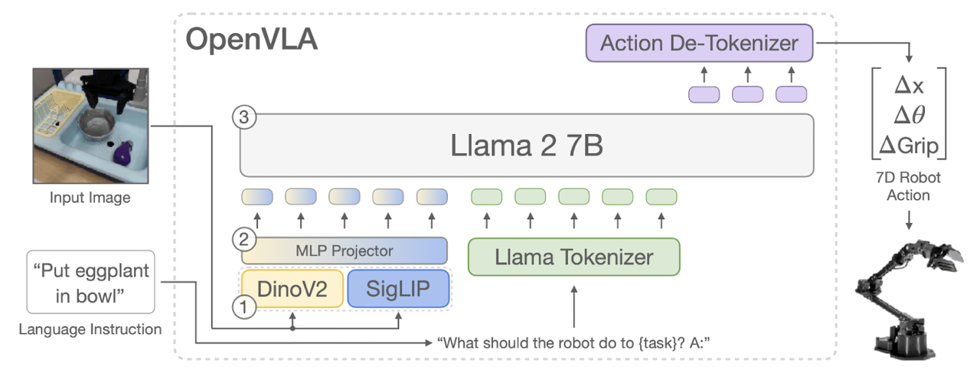Click the Llama Tokenizer box
Viewport: 980px width, 367px height.
[x=573, y=257]
